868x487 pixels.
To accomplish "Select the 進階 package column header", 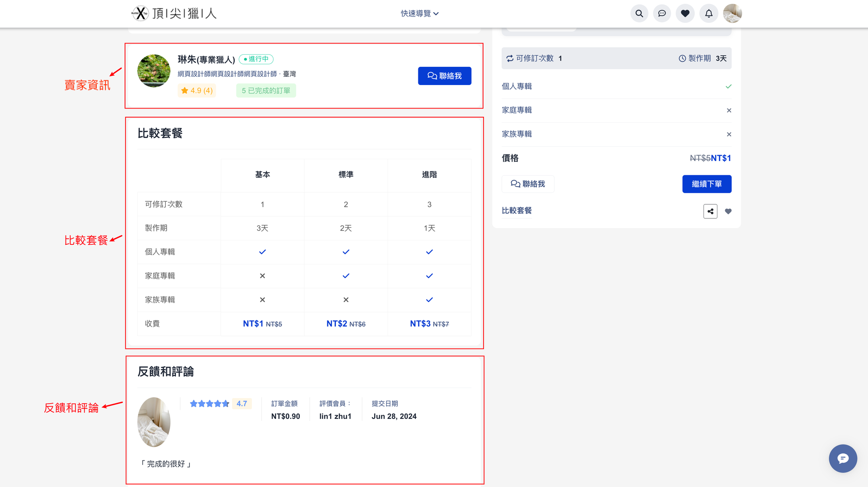I will pyautogui.click(x=429, y=174).
